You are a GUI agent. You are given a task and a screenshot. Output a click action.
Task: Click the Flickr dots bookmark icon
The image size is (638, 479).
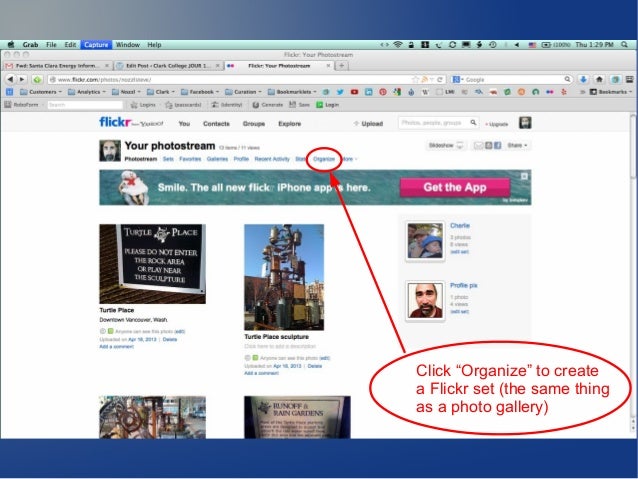click(550, 92)
